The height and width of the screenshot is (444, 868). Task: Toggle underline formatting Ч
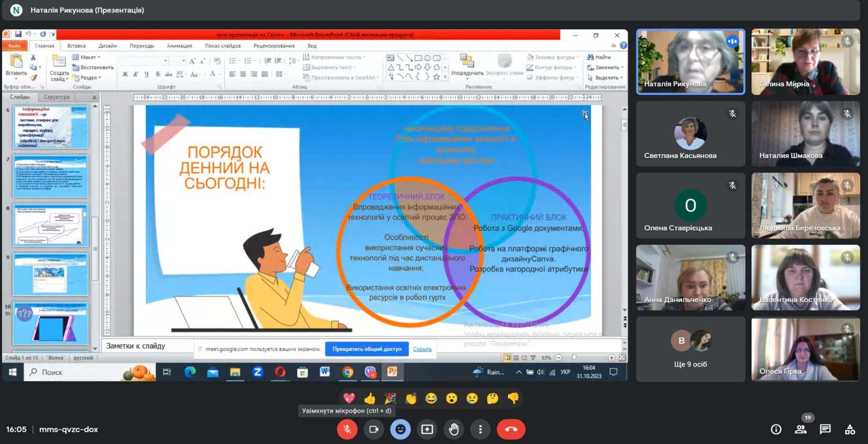tap(146, 74)
